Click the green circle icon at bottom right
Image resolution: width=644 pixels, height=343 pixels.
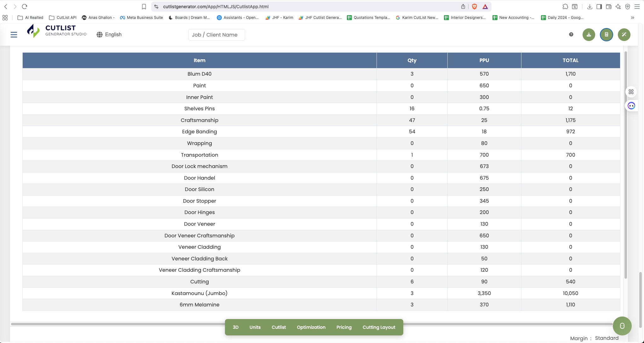pos(622,326)
